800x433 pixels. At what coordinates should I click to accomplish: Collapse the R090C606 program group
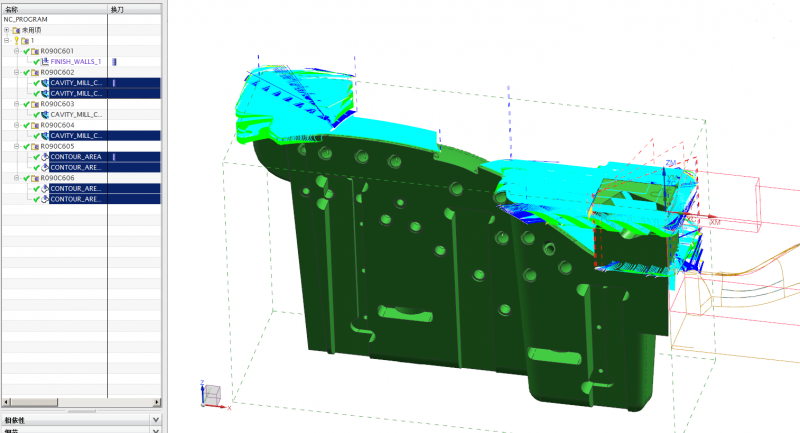pos(17,178)
